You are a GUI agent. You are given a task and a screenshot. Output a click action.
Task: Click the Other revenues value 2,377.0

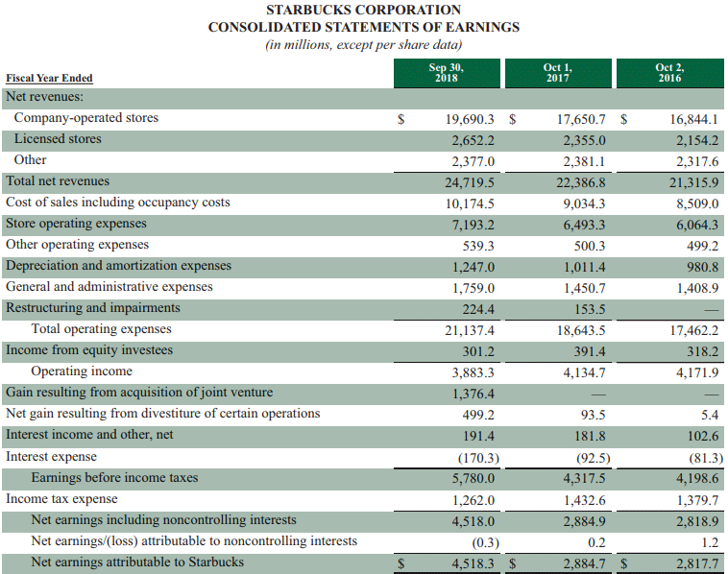tap(473, 162)
